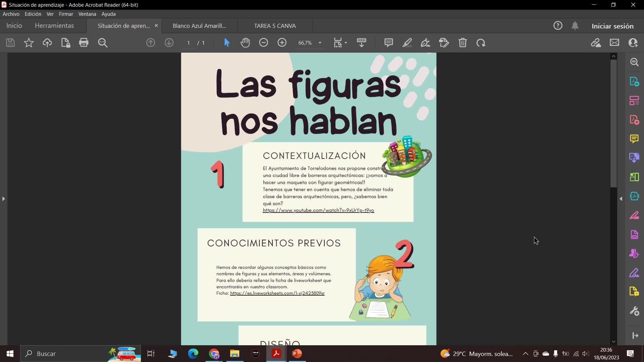
Task: Click the page number input field
Action: tap(189, 43)
